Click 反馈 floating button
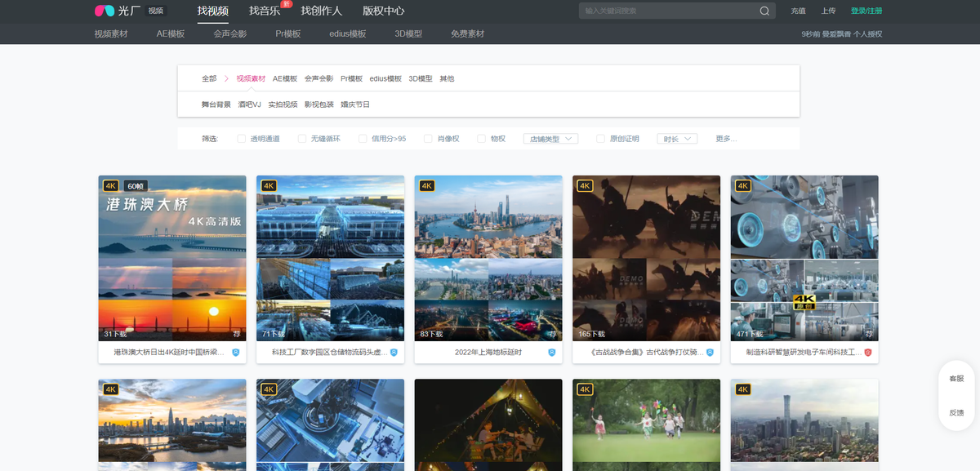This screenshot has width=980, height=471. 956,413
